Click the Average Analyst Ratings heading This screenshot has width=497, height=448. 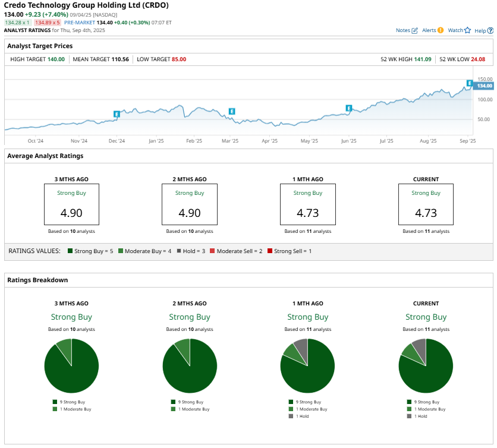45,156
